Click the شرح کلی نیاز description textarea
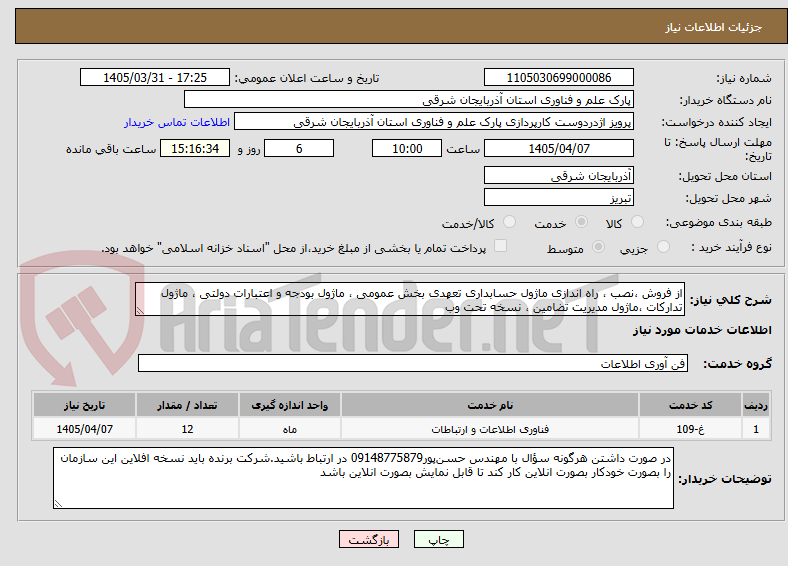788x566 pixels. coord(410,300)
